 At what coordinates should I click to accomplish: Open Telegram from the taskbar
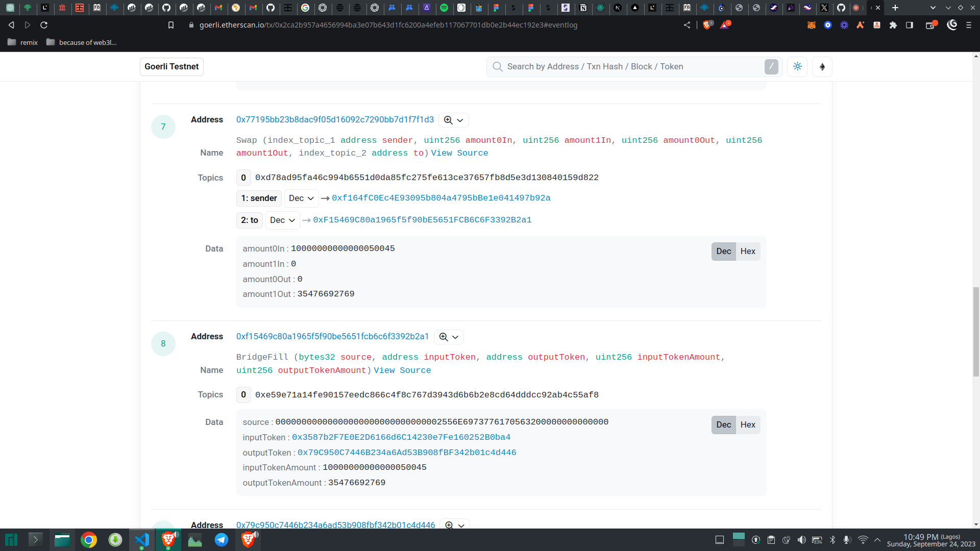click(x=221, y=540)
